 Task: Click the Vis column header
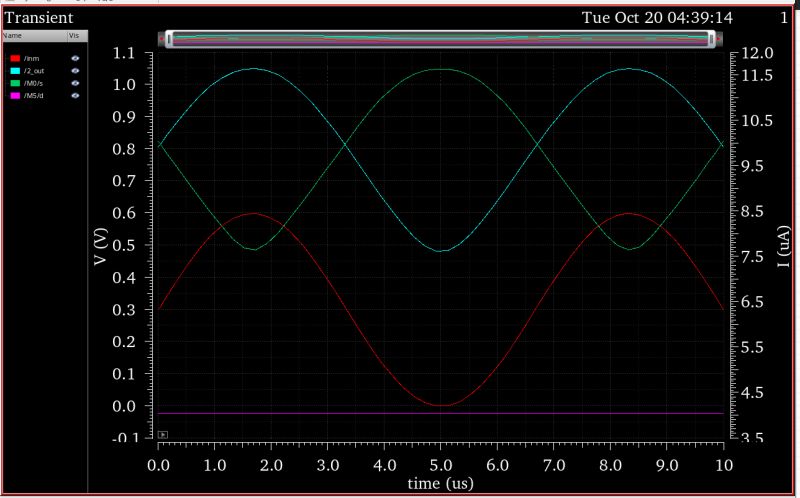[x=77, y=36]
